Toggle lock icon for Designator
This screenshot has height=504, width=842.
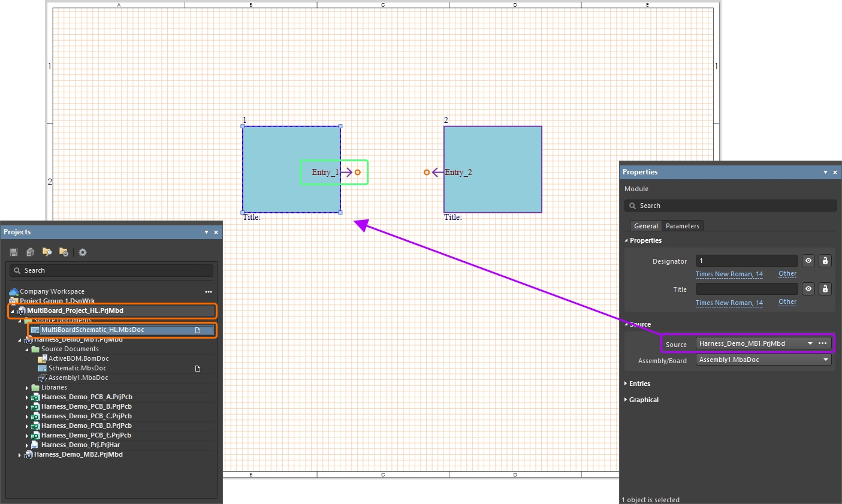pos(825,261)
